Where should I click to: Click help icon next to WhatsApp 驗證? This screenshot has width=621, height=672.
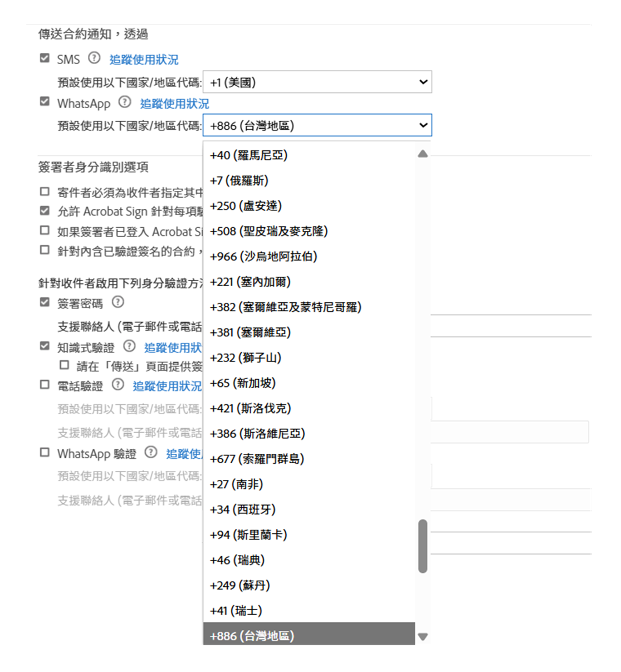(x=151, y=452)
